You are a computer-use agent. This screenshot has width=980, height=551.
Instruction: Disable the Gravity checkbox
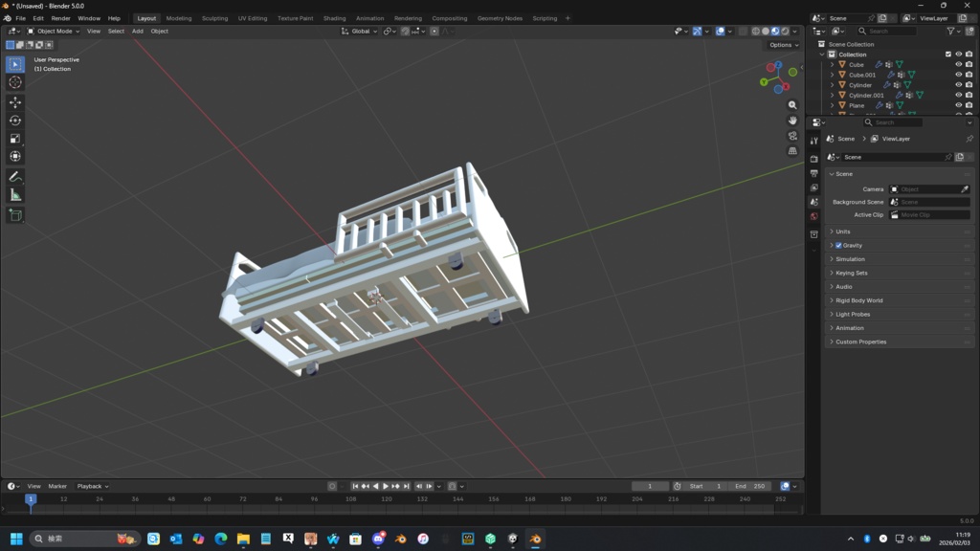click(839, 246)
